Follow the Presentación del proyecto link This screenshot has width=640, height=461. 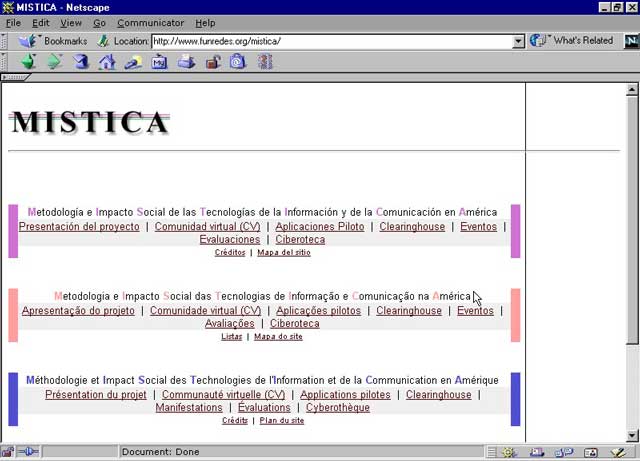(x=79, y=227)
